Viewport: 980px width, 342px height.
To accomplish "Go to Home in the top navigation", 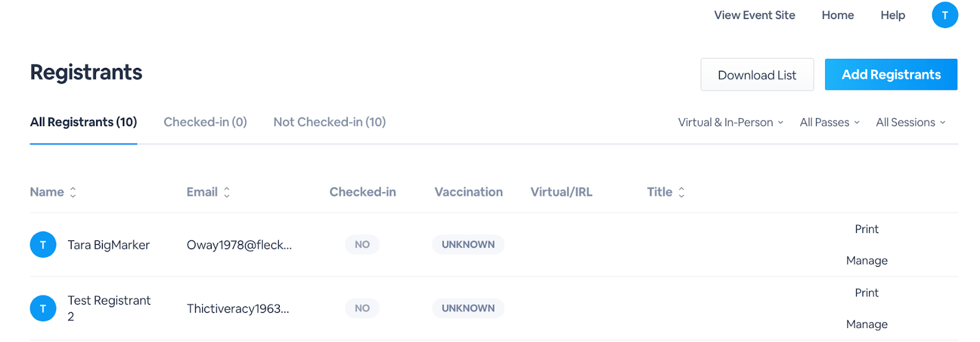I will tap(838, 15).
